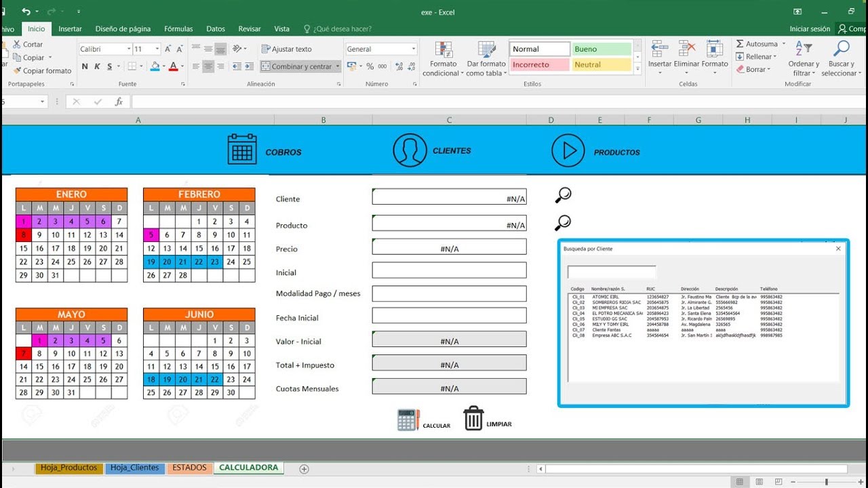Click Insertar cells icon

660,49
